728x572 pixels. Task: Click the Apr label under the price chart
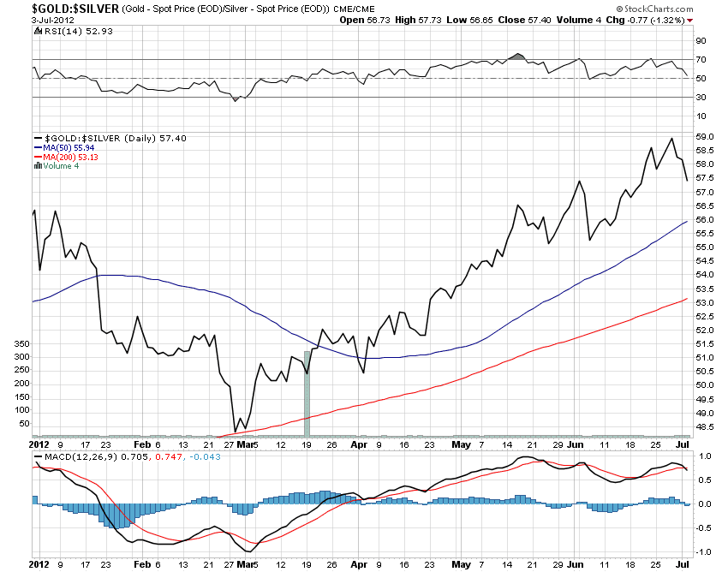pyautogui.click(x=359, y=444)
